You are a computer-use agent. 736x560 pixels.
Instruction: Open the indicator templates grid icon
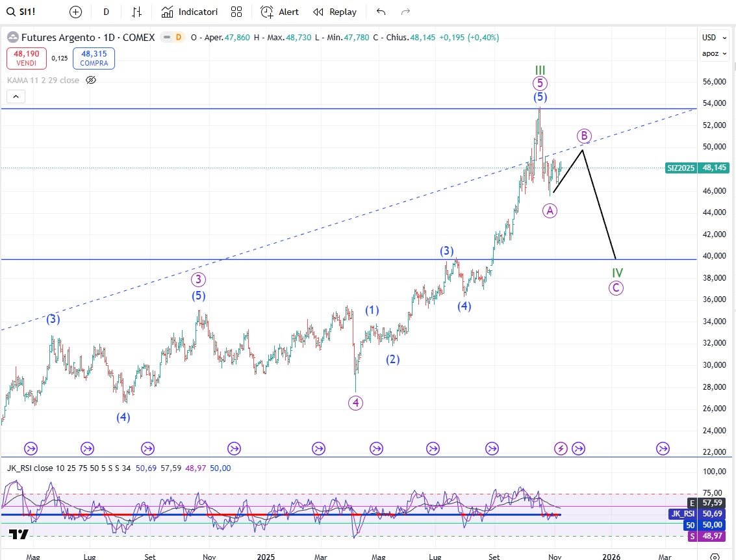pyautogui.click(x=236, y=12)
